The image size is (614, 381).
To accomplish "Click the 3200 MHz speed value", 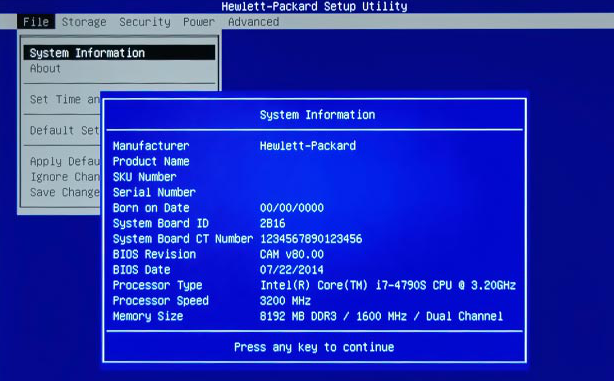I will [x=285, y=301].
